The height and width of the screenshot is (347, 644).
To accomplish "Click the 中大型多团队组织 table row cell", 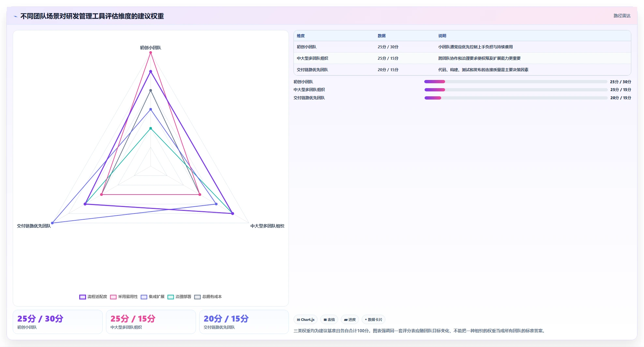I will (x=312, y=58).
